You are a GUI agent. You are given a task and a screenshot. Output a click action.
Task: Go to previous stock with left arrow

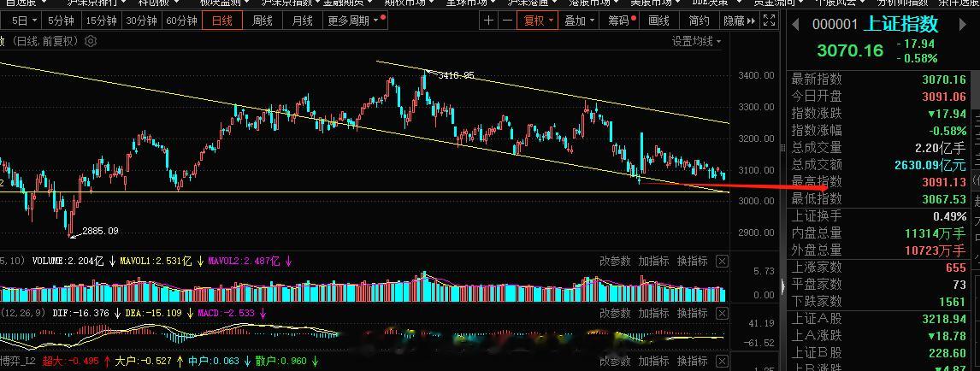(795, 24)
